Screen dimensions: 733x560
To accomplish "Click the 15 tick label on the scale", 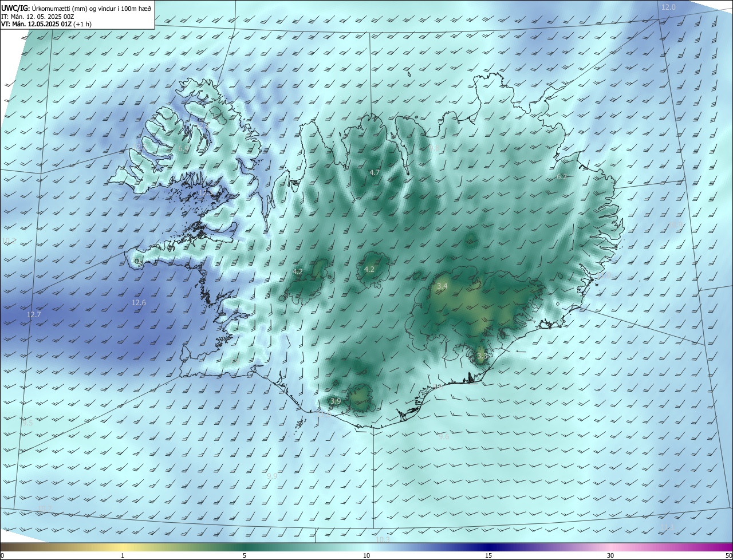I will (x=488, y=555).
